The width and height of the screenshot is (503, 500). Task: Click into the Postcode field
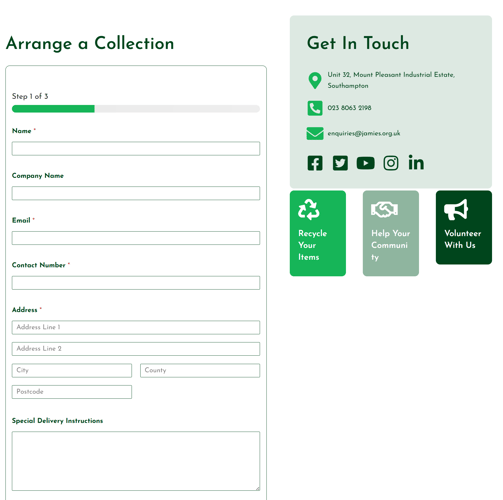pos(72,392)
